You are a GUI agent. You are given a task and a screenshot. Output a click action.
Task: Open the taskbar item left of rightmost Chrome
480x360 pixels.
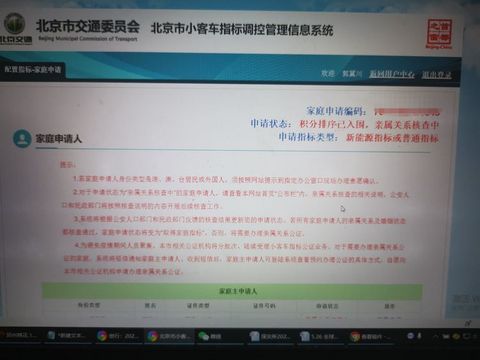(x=321, y=336)
